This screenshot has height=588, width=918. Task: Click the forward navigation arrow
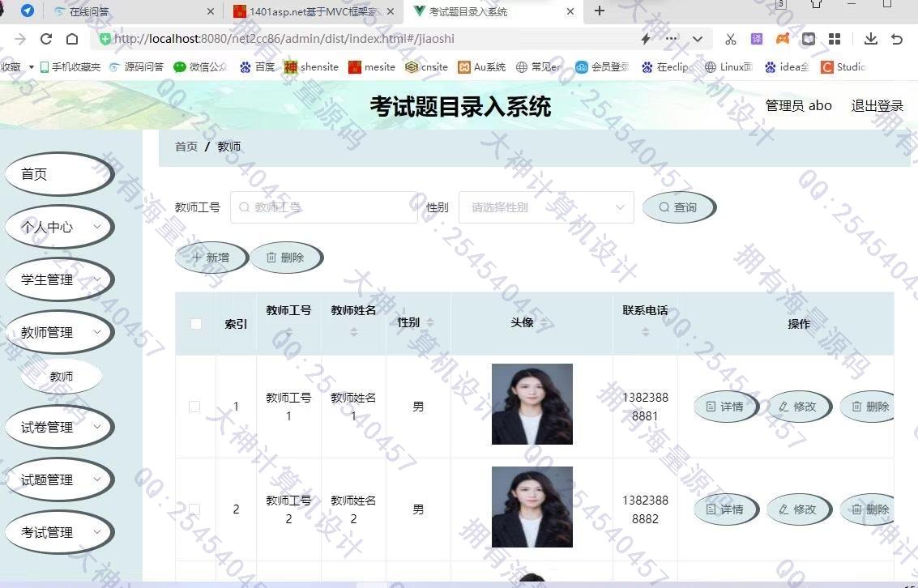tap(20, 39)
